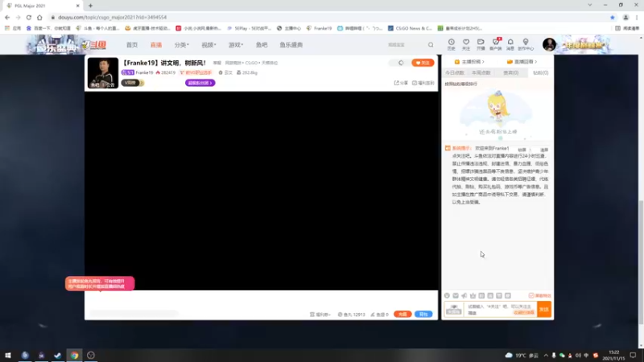Click the envelope icon in the chat toolbar
Image resolution: width=644 pixels, height=362 pixels.
click(x=456, y=295)
